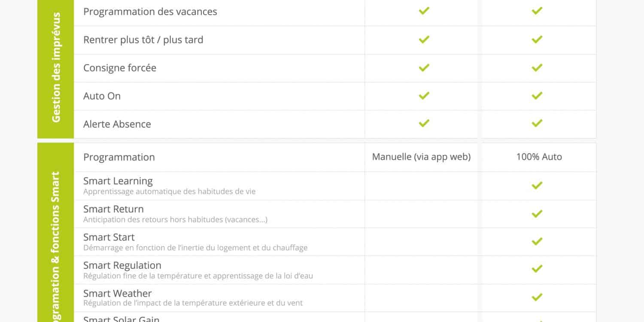Click the Manuelle (via app web) cell
This screenshot has height=322, width=644.
[x=421, y=157]
